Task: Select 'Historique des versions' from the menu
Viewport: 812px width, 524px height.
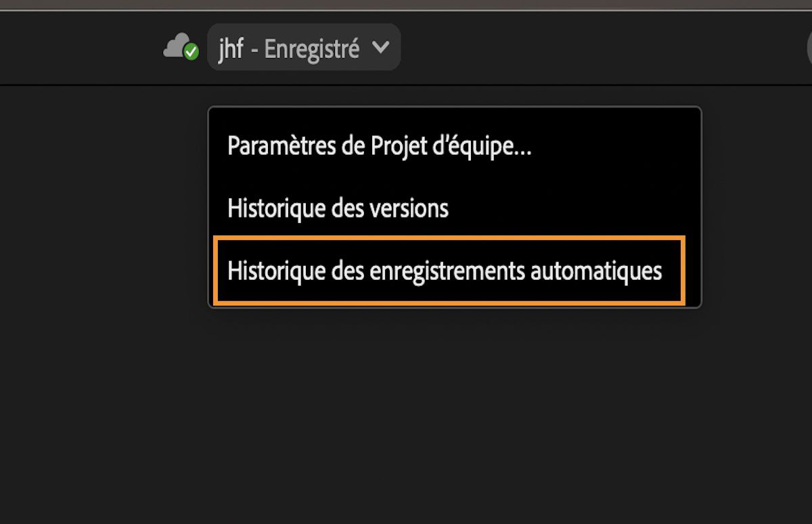Action: (x=338, y=208)
